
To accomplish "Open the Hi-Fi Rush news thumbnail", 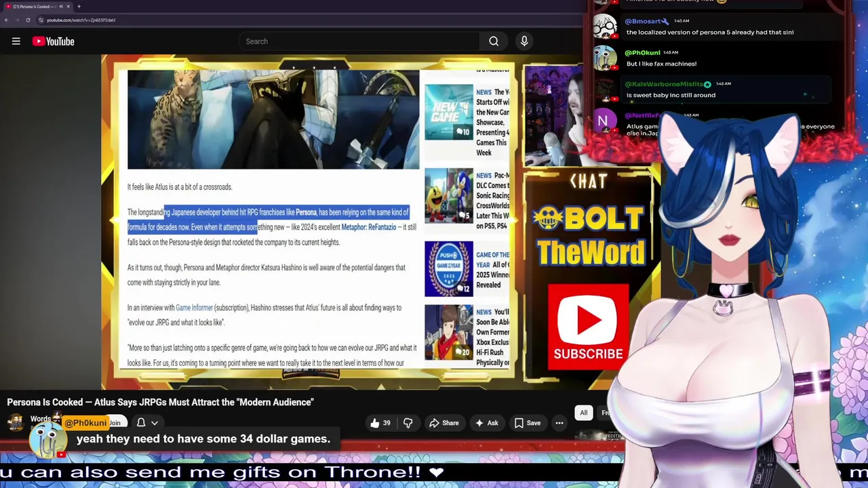I will (449, 332).
